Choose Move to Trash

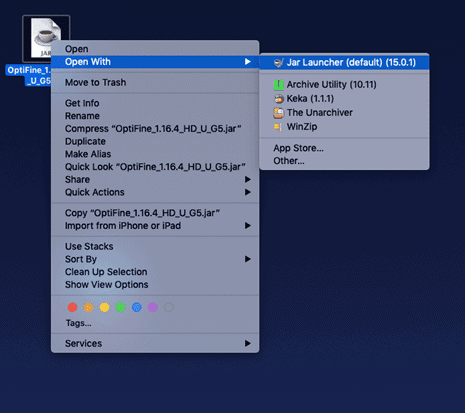pos(155,82)
